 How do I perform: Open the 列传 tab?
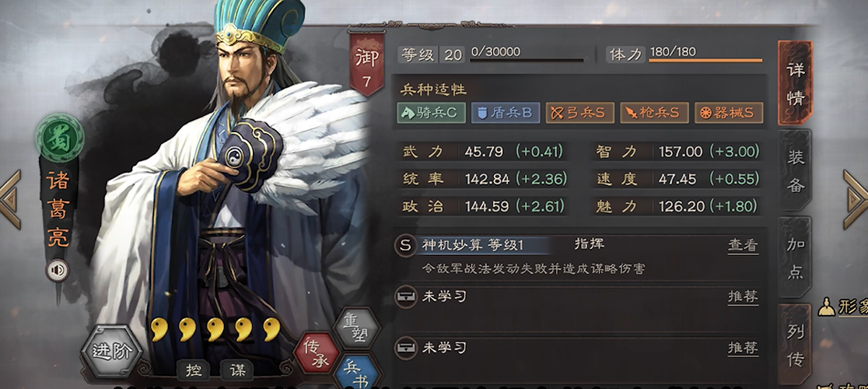pyautogui.click(x=795, y=344)
